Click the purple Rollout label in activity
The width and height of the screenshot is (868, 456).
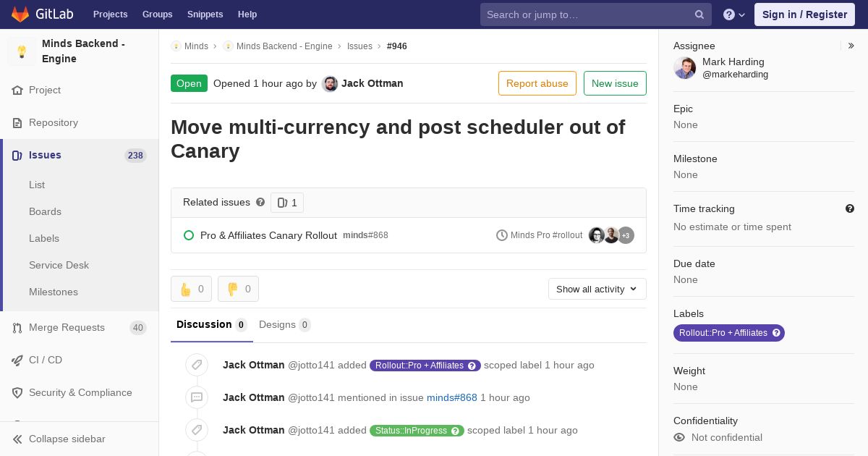(425, 366)
